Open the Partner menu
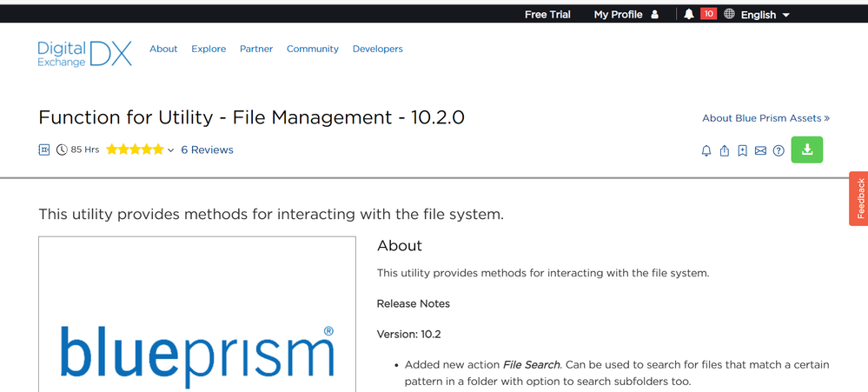The image size is (868, 392). 256,49
